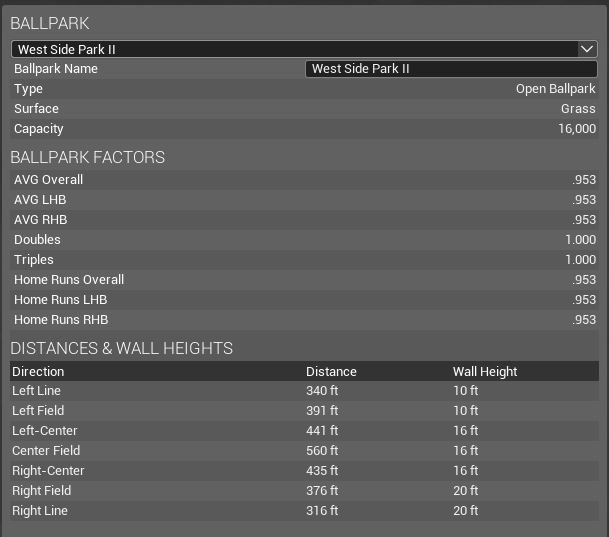Image resolution: width=609 pixels, height=537 pixels.
Task: Click the Left-Center distance 441 ft
Action: tap(322, 431)
